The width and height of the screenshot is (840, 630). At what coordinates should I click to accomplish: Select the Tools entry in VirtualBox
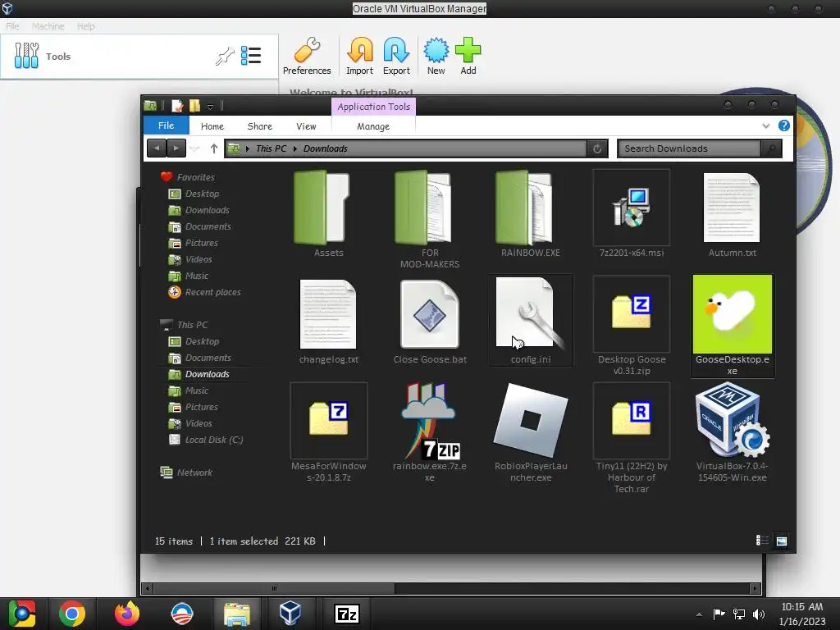pos(139,57)
